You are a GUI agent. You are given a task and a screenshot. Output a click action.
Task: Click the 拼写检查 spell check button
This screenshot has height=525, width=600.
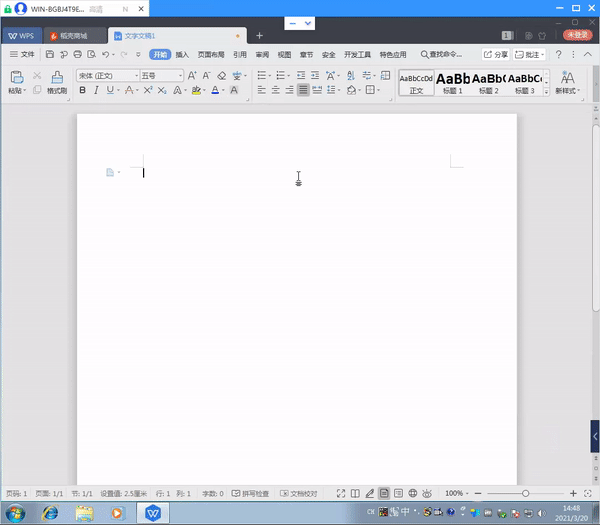coord(251,493)
